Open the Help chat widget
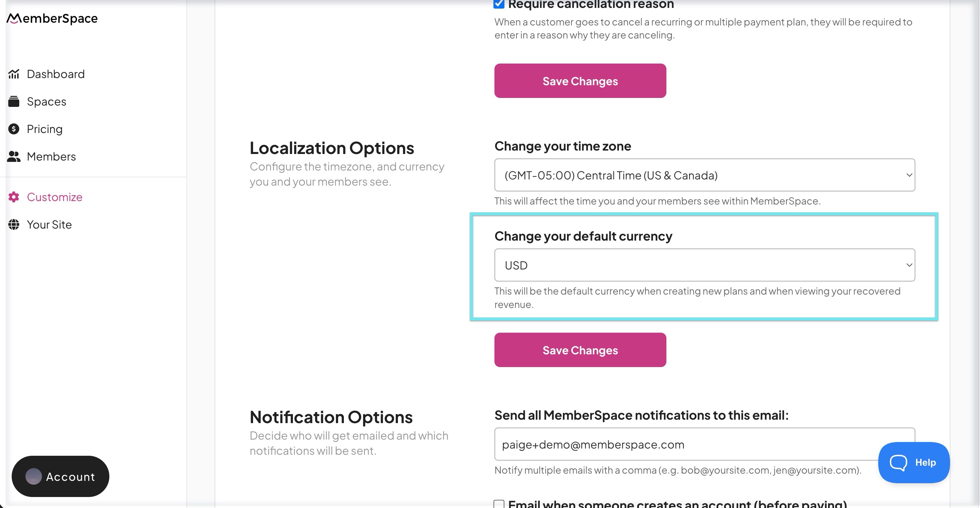980x508 pixels. tap(913, 462)
